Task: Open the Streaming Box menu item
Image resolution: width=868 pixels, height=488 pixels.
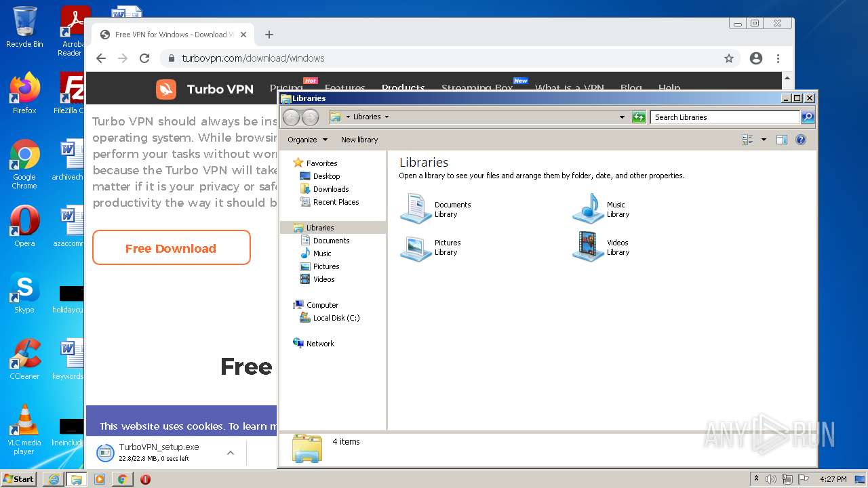Action: coord(477,88)
